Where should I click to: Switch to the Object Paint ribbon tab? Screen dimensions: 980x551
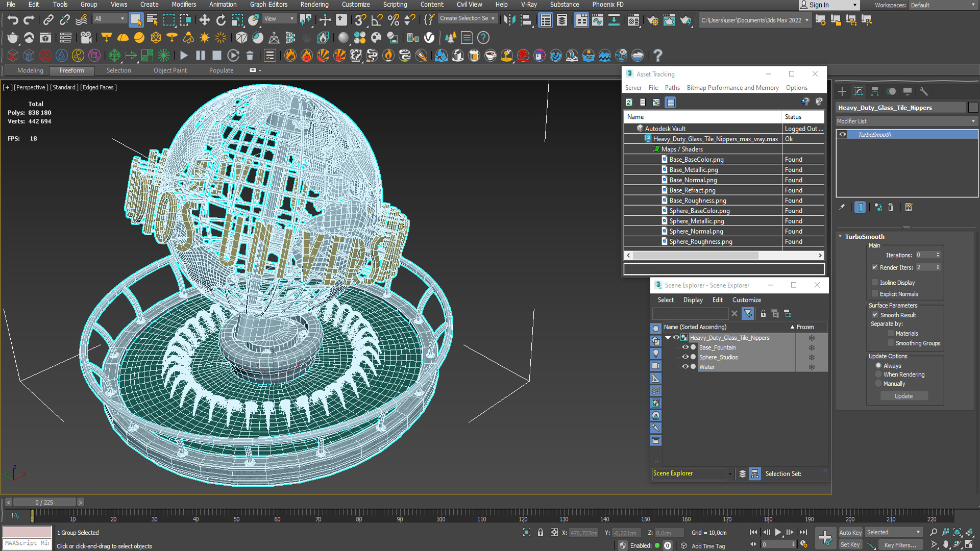point(170,70)
